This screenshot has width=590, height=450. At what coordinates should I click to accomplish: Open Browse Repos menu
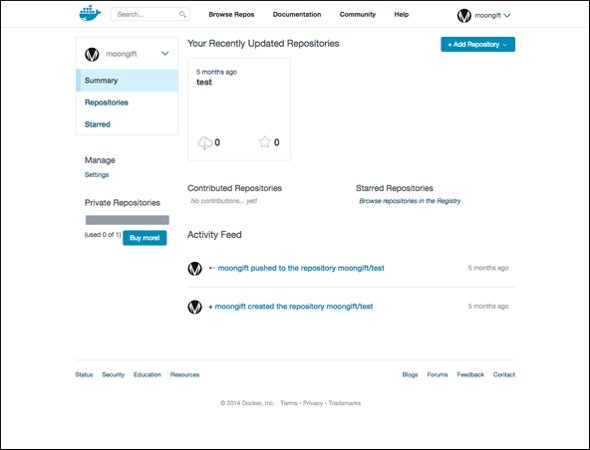point(231,14)
